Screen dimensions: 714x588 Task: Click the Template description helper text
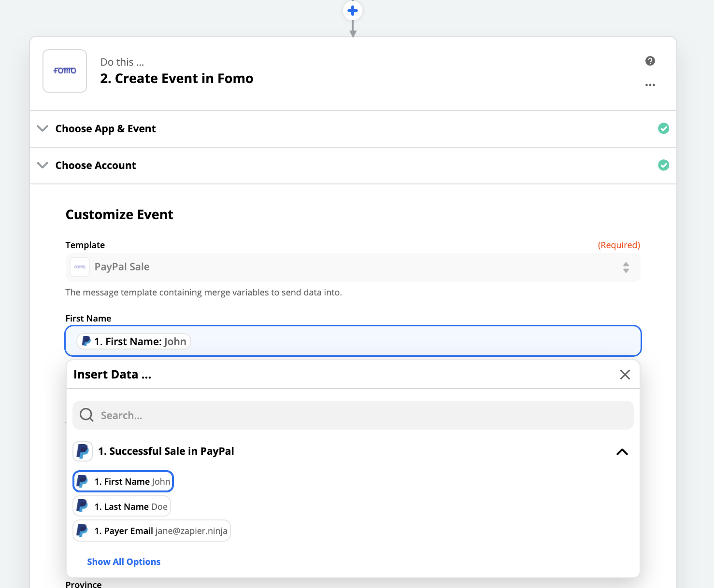coord(204,293)
